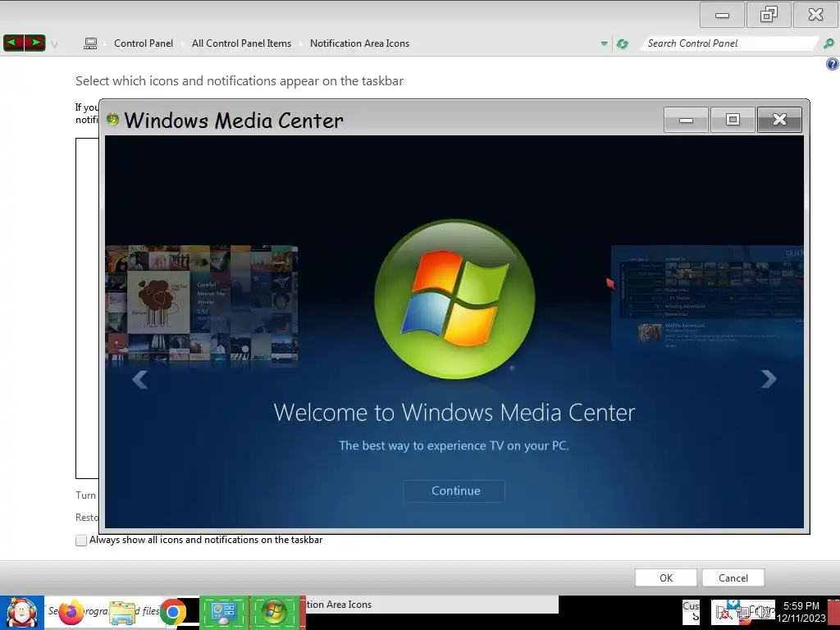
Task: Restore down the Control Panel window
Action: click(x=769, y=15)
